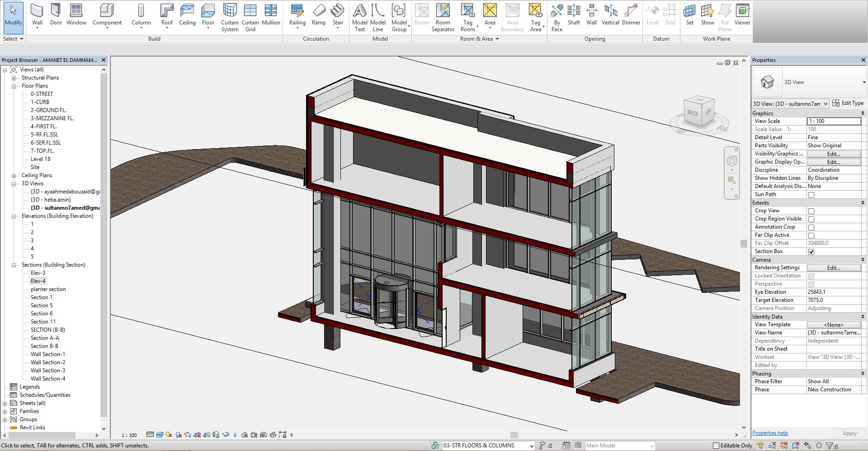Expand the Structural Plans tree node
The image size is (868, 451).
pos(14,78)
